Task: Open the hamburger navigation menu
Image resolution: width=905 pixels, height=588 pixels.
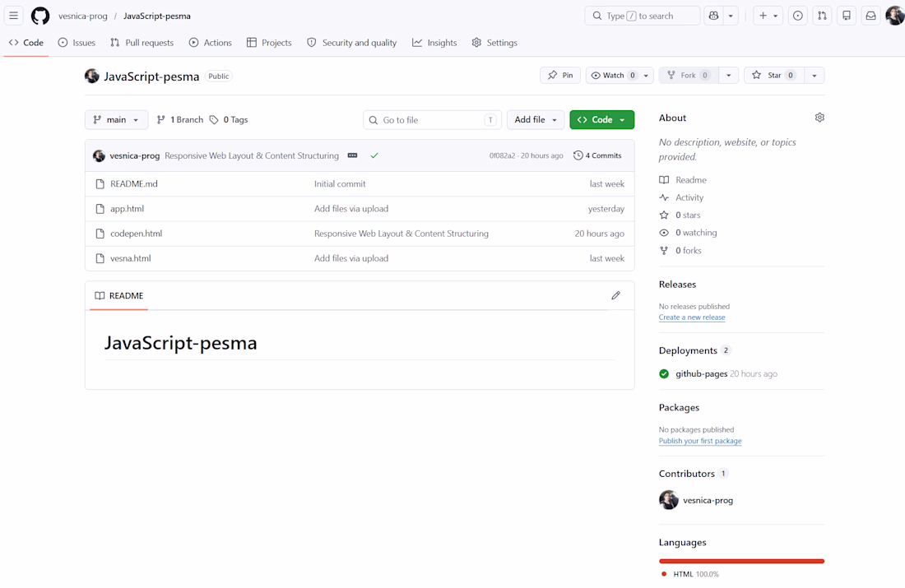Action: pyautogui.click(x=13, y=16)
